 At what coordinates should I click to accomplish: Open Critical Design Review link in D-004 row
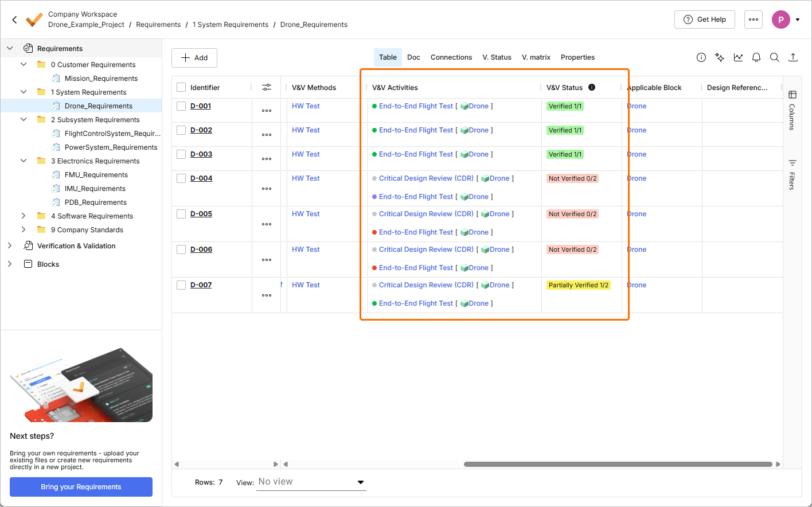(426, 178)
